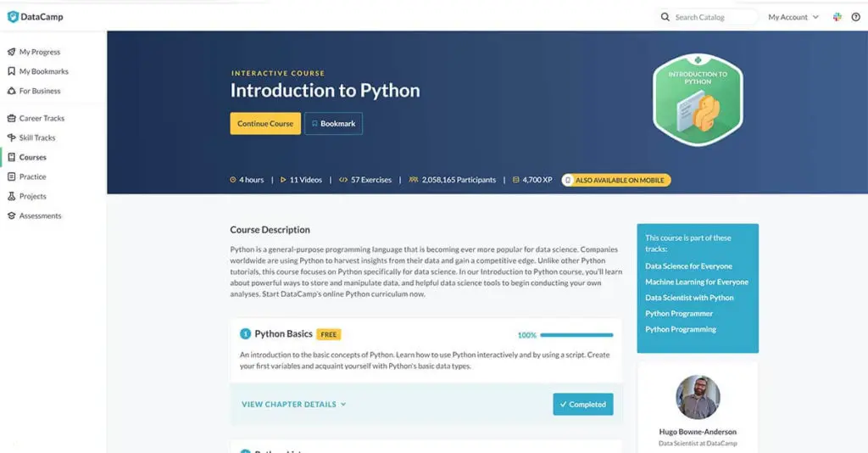Click the Practice list icon

click(11, 176)
